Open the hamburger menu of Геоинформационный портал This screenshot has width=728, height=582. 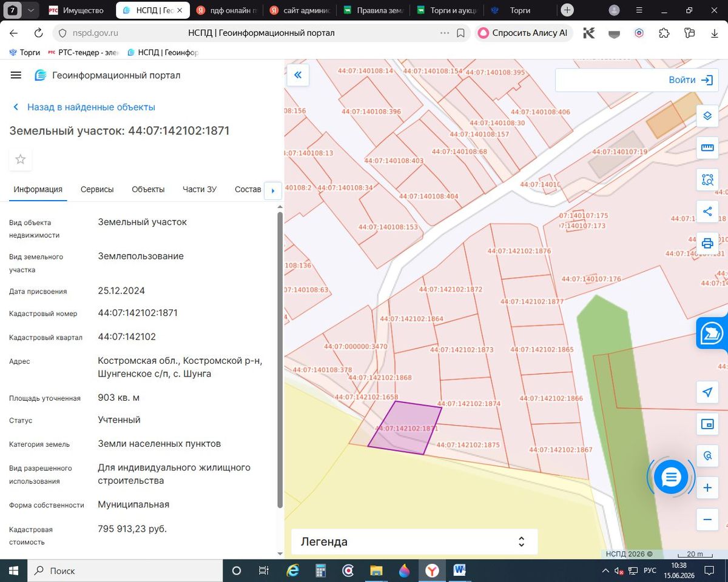(x=16, y=75)
